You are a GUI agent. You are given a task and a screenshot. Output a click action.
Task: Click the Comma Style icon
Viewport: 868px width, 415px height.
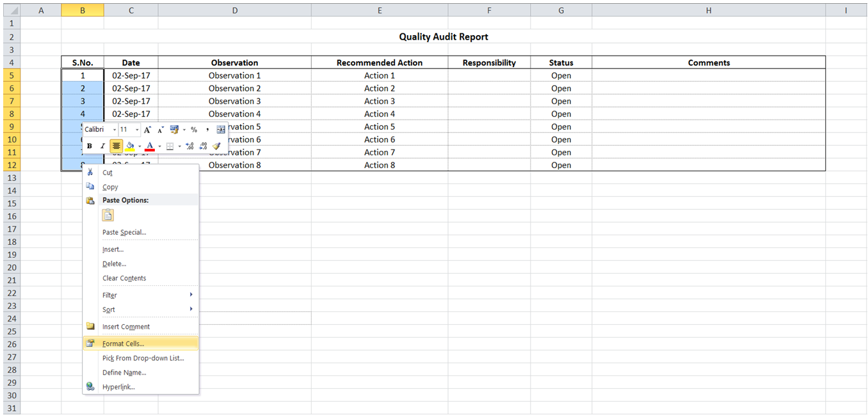coord(207,129)
